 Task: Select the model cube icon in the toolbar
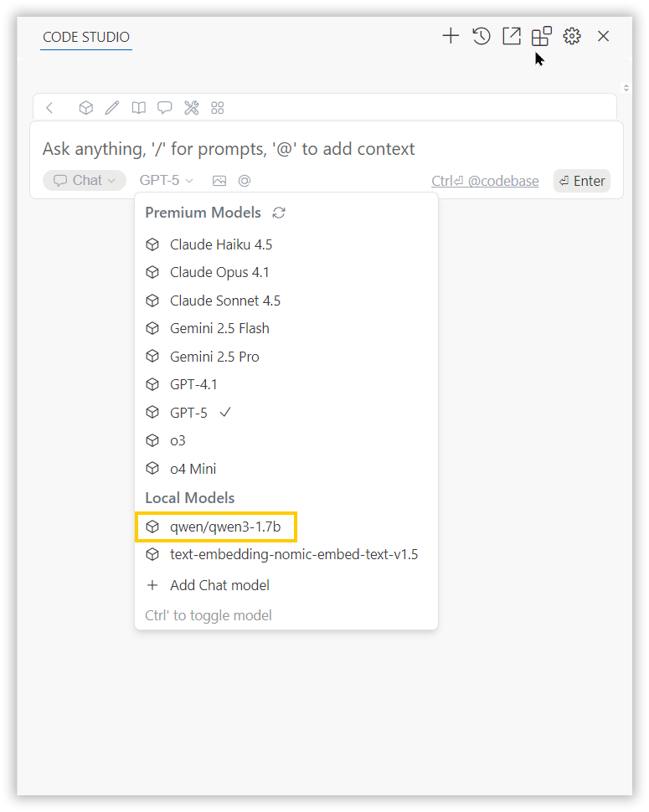tap(85, 107)
